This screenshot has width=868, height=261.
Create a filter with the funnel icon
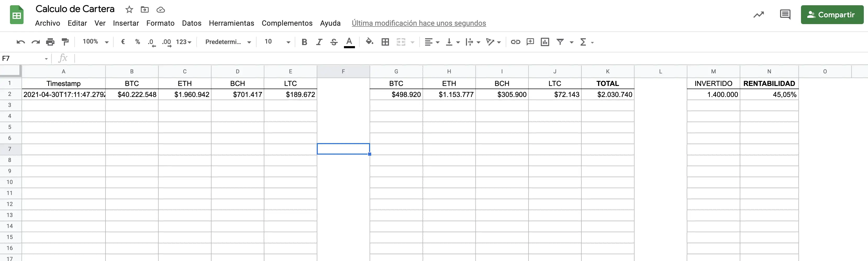(560, 42)
